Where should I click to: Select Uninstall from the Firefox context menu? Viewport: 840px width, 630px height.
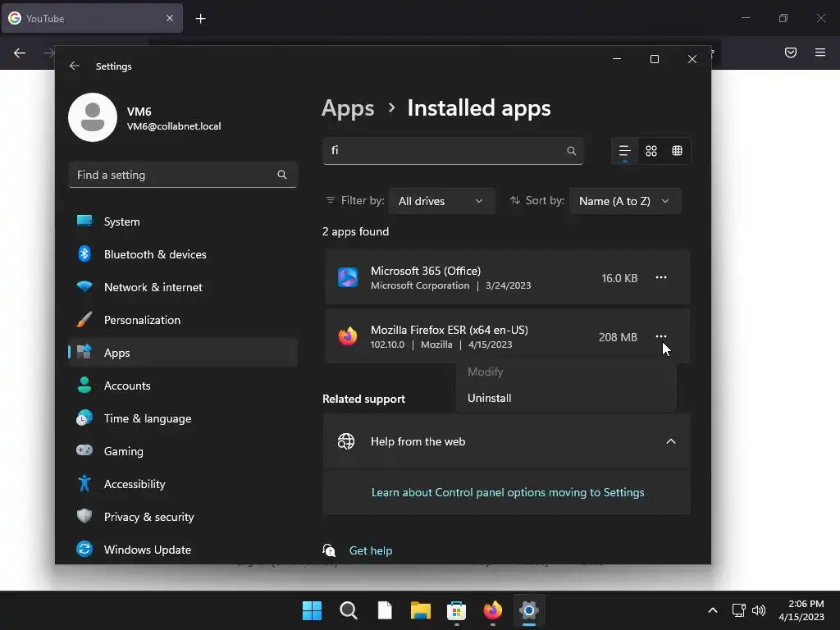tap(566, 398)
